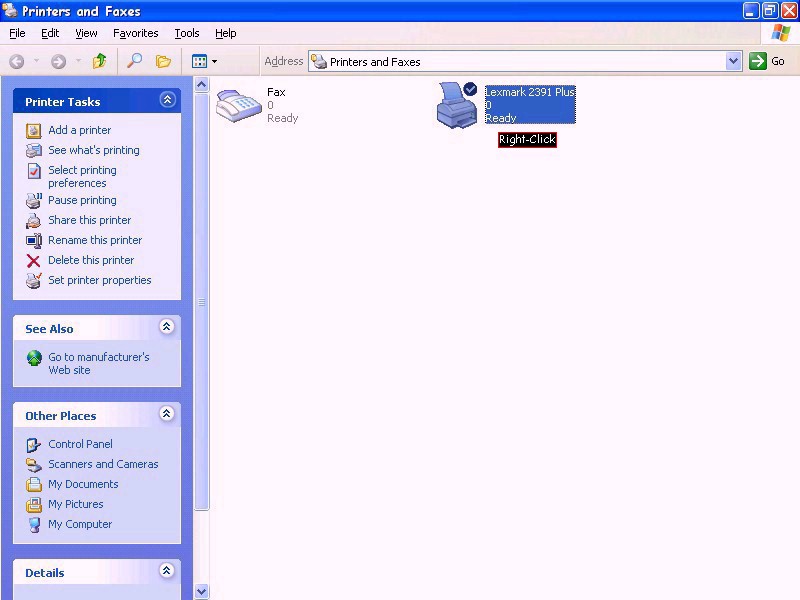Image resolution: width=800 pixels, height=600 pixels.
Task: Click the task pane scroll down arrow
Action: pos(202,591)
